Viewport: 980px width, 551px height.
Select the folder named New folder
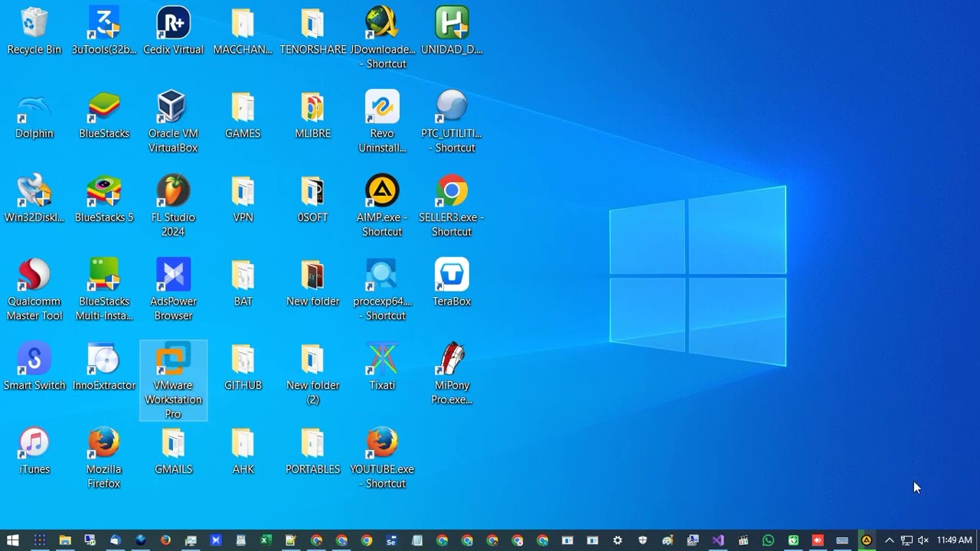click(312, 283)
